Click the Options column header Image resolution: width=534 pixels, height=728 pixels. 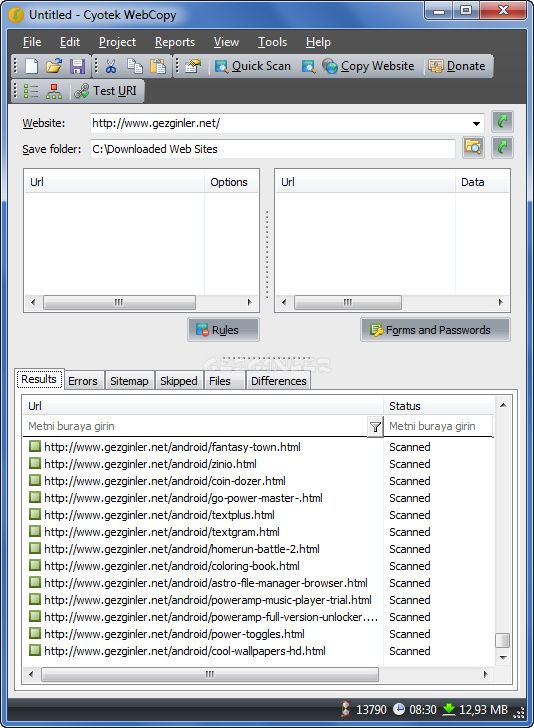tap(231, 182)
